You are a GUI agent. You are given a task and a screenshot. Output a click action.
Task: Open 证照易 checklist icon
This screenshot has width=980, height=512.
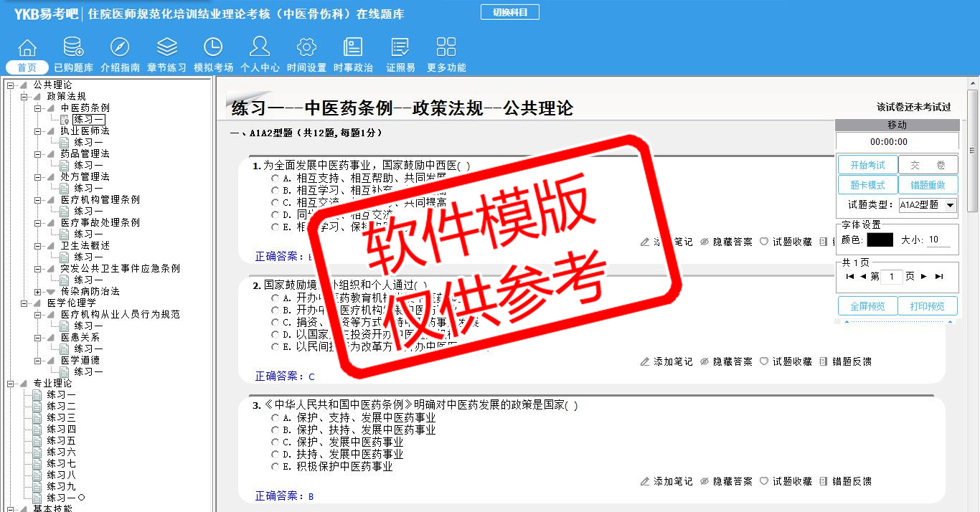coord(400,48)
